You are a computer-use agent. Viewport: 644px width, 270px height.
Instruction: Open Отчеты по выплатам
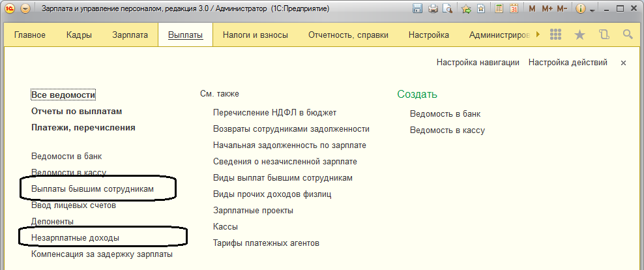click(x=77, y=112)
